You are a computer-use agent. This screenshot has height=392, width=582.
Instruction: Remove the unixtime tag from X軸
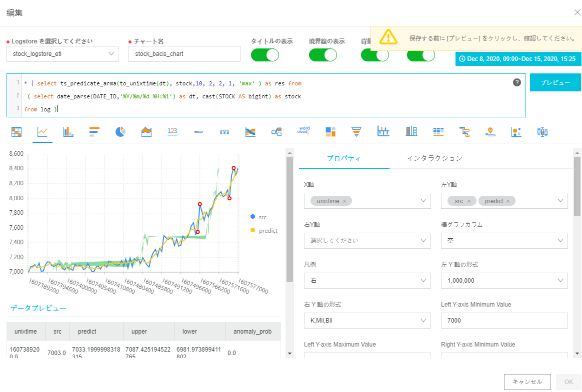click(344, 201)
